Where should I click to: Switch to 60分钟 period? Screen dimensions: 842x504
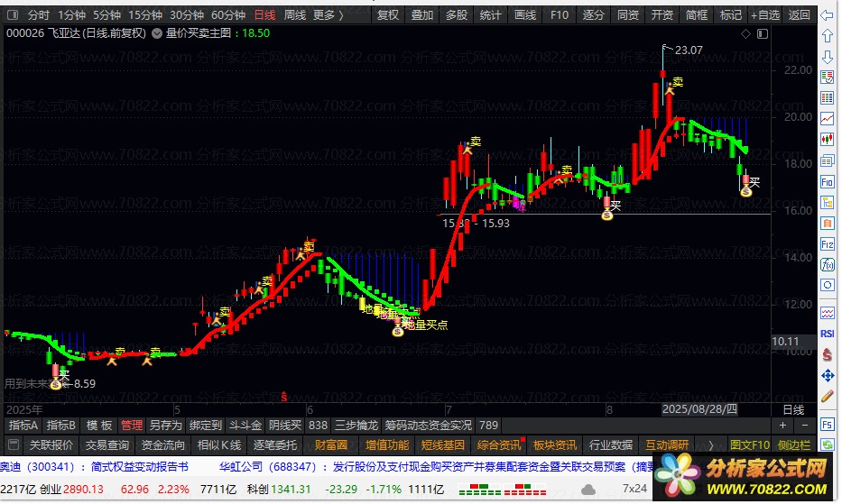(x=228, y=15)
